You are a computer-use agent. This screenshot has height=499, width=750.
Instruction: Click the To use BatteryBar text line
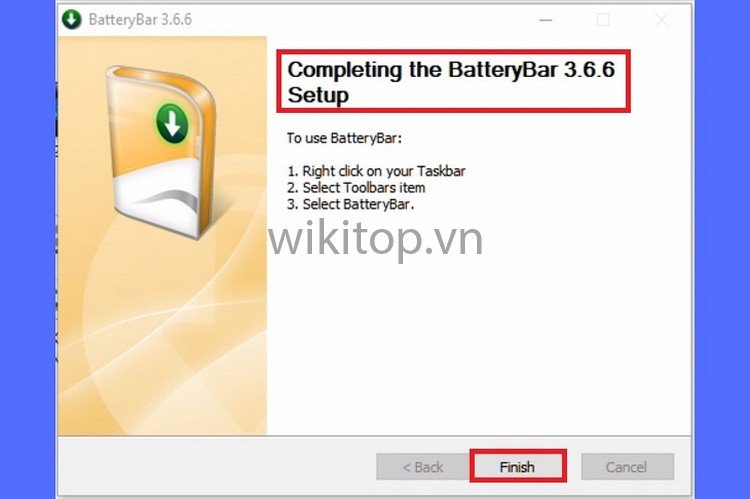click(344, 138)
